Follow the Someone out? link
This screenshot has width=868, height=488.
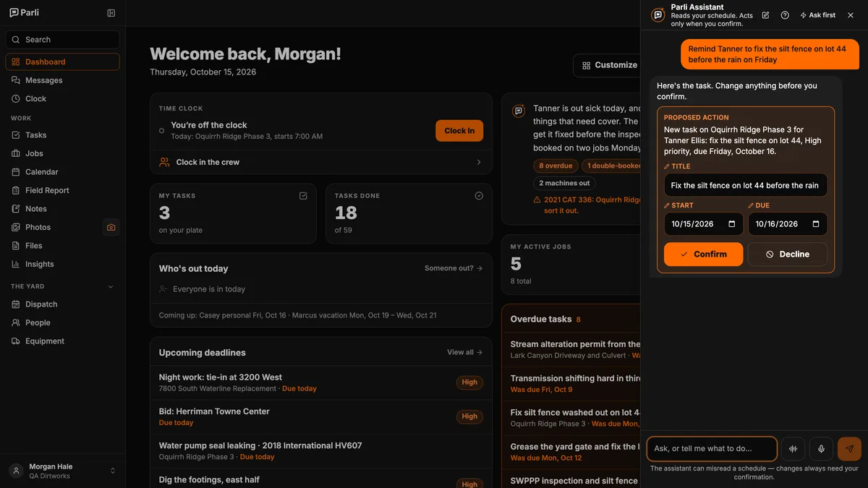click(454, 268)
